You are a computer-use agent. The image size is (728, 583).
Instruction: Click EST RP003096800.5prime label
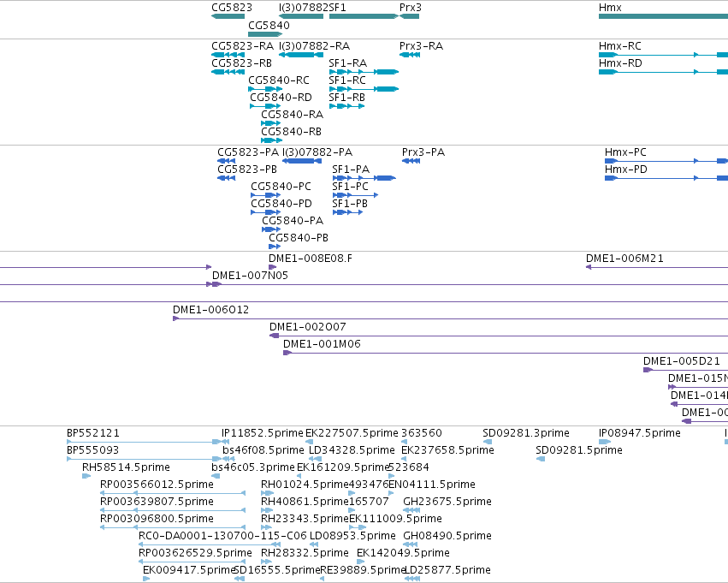tap(157, 519)
